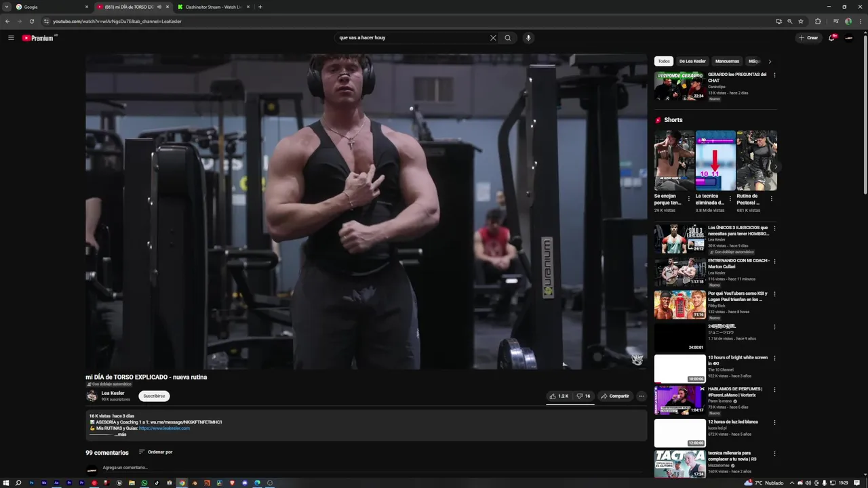The image size is (868, 488).
Task: Reload the page in Chrome
Action: 31,21
